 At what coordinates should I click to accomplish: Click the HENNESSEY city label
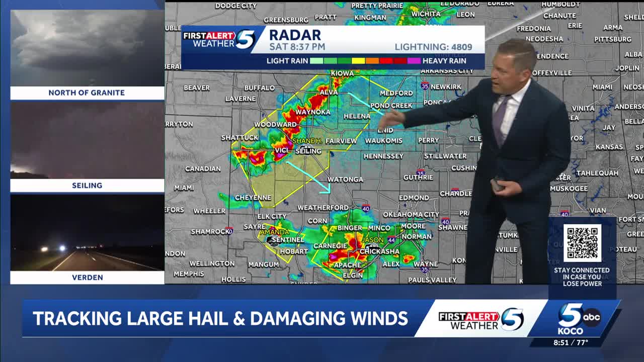[383, 156]
